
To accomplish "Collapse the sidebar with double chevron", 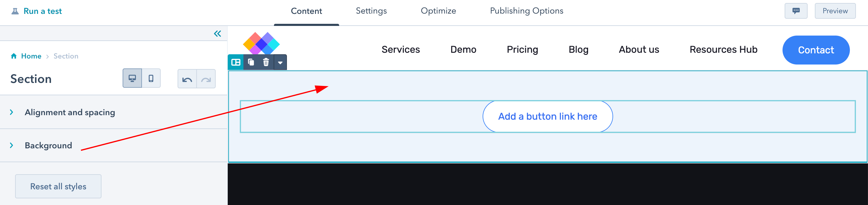I will pos(218,34).
